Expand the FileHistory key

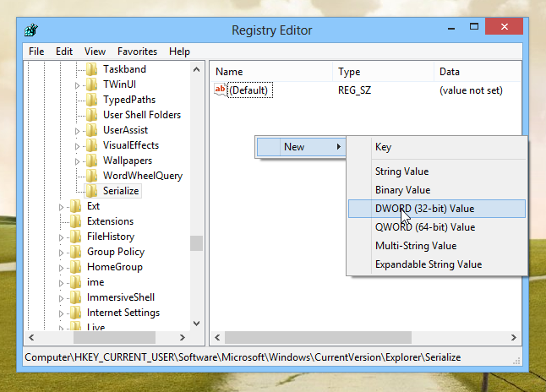pyautogui.click(x=62, y=237)
